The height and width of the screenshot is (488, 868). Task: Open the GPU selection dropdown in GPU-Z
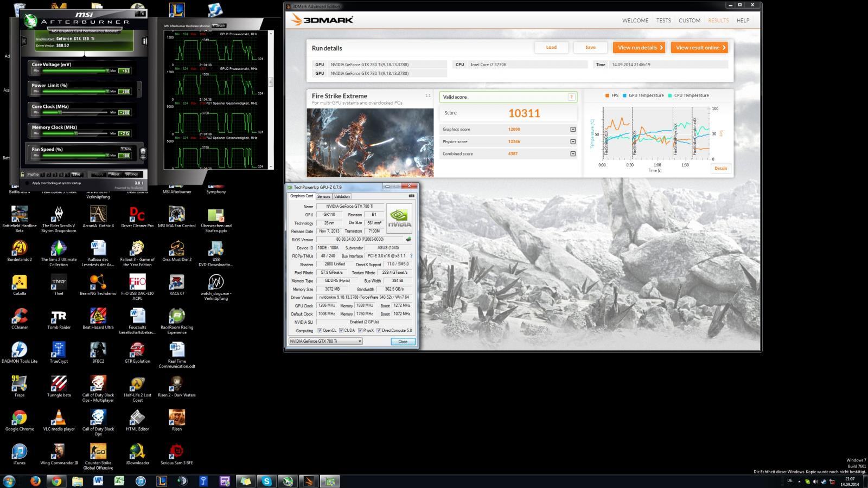tap(325, 342)
